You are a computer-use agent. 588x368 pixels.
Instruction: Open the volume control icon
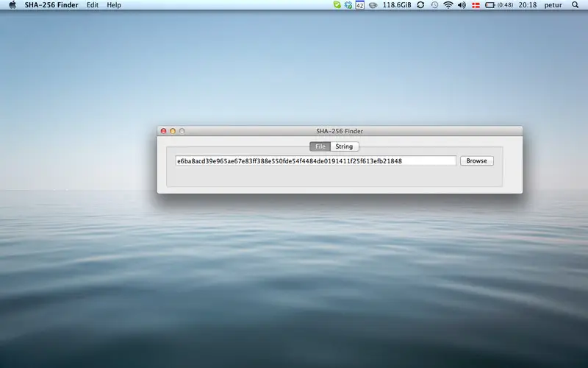pyautogui.click(x=462, y=5)
